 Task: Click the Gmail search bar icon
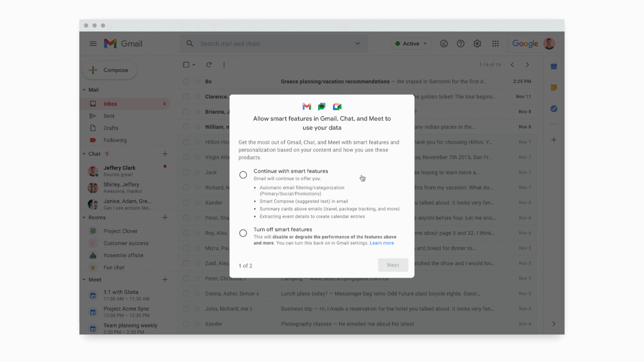190,44
